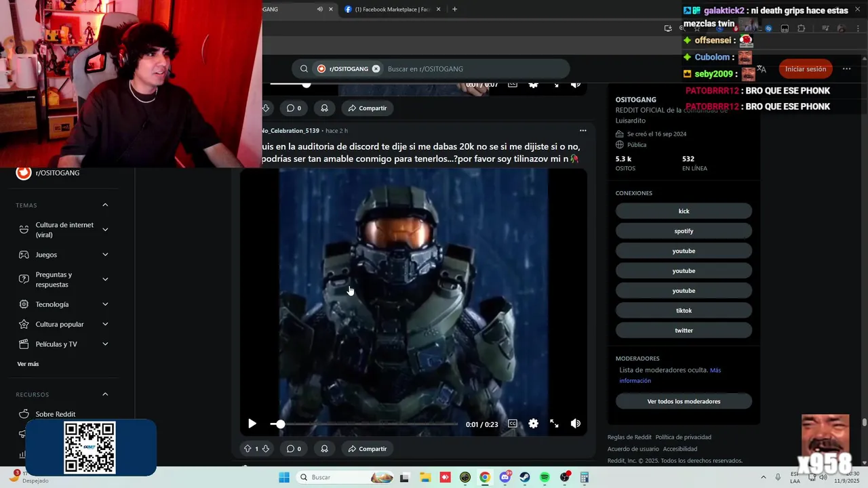This screenshot has height=488, width=868.
Task: Open r/OSITOGANG in the left sidebar
Action: pyautogui.click(x=57, y=173)
